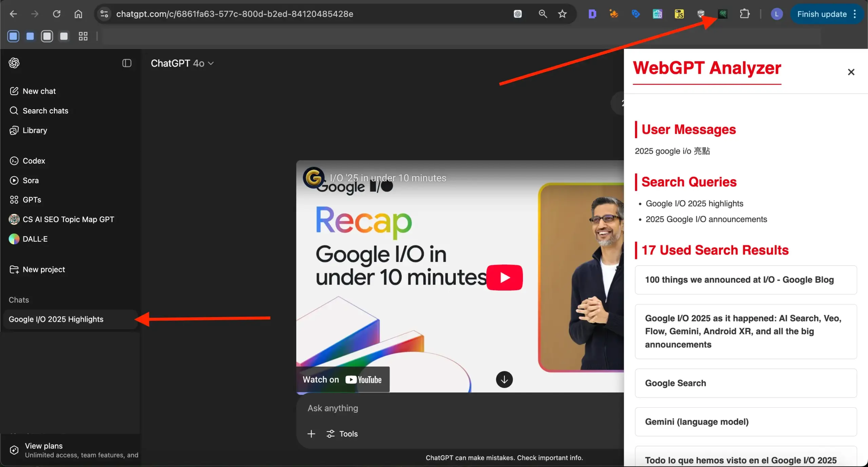Open the WebGPT Analyzer extension icon
868x467 pixels.
[723, 14]
